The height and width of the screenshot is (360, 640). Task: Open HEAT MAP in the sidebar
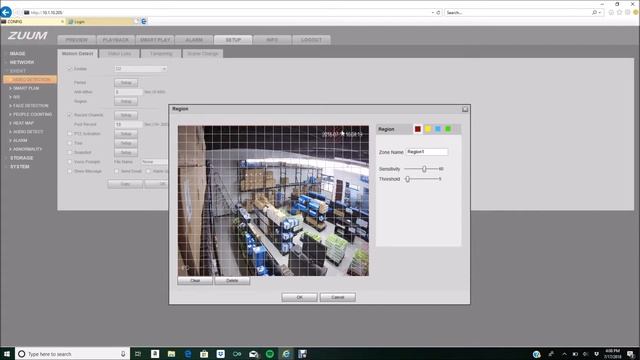click(23, 123)
